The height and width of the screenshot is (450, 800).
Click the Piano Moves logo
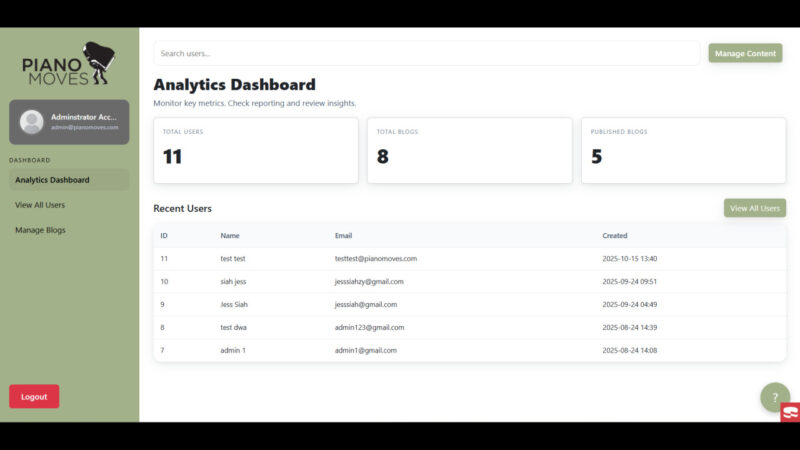(69, 64)
